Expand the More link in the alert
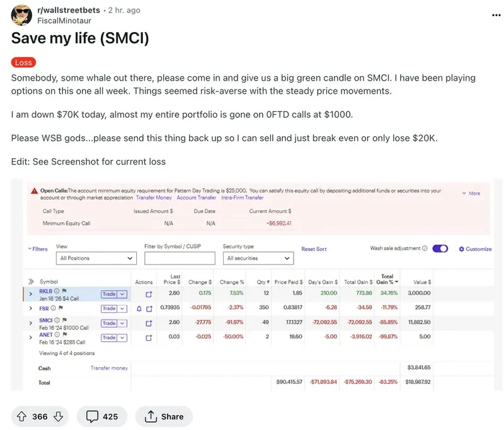 pyautogui.click(x=471, y=193)
